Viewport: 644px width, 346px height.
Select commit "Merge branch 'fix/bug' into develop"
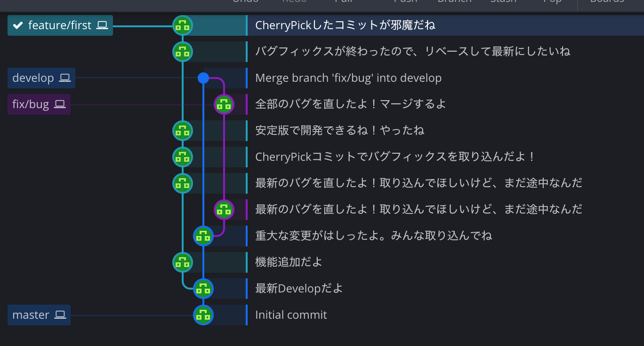tap(348, 78)
